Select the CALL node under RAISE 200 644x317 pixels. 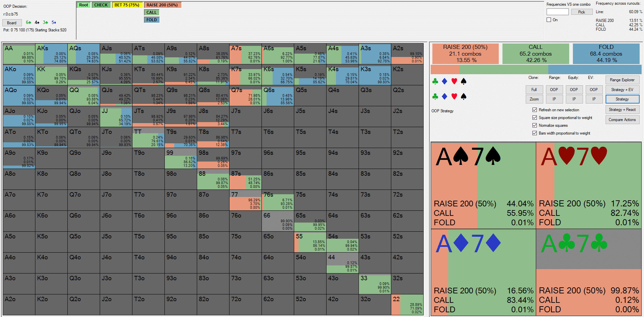click(x=151, y=12)
